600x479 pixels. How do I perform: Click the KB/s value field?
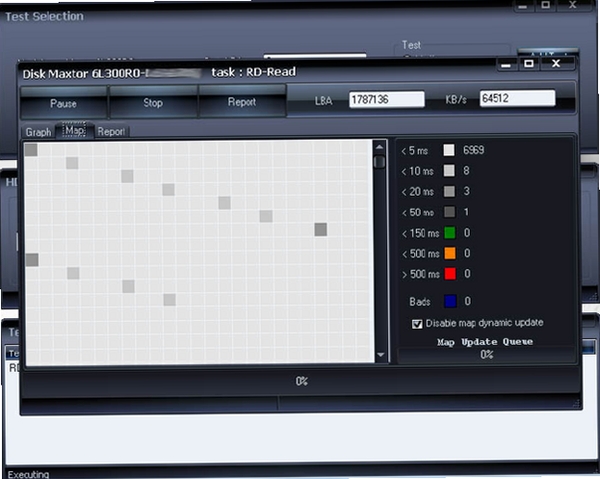point(517,98)
